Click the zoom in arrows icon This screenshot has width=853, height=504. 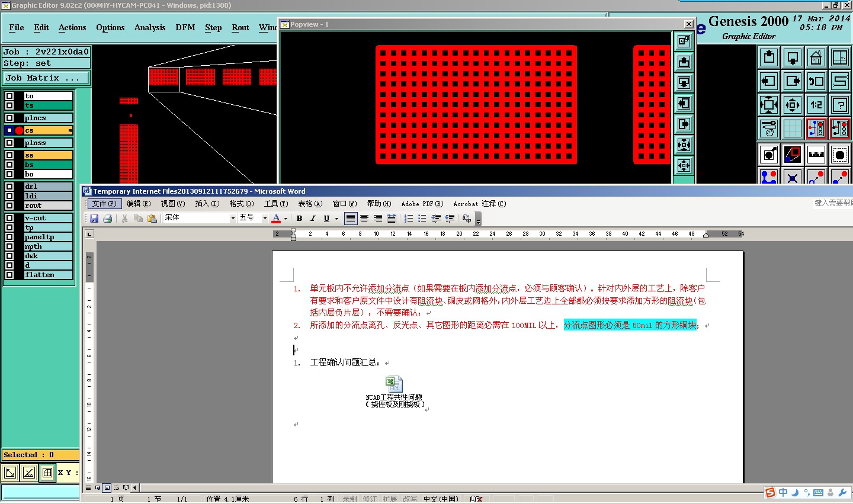point(769,105)
